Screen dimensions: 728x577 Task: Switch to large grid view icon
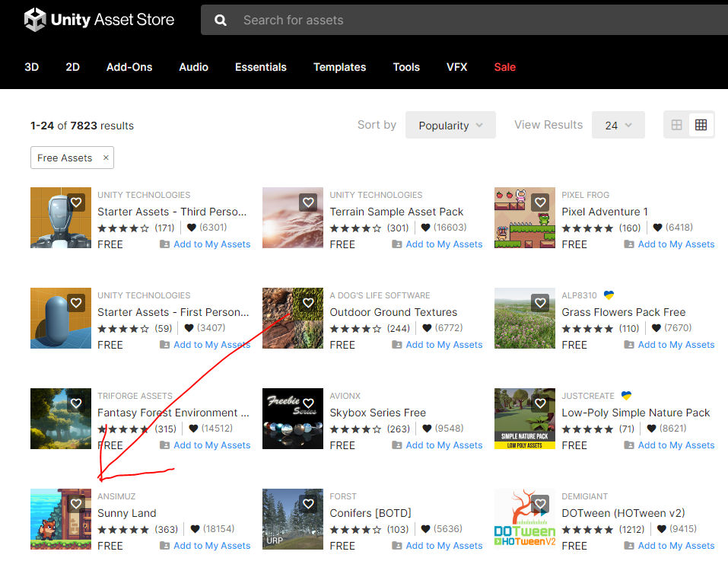tap(677, 125)
